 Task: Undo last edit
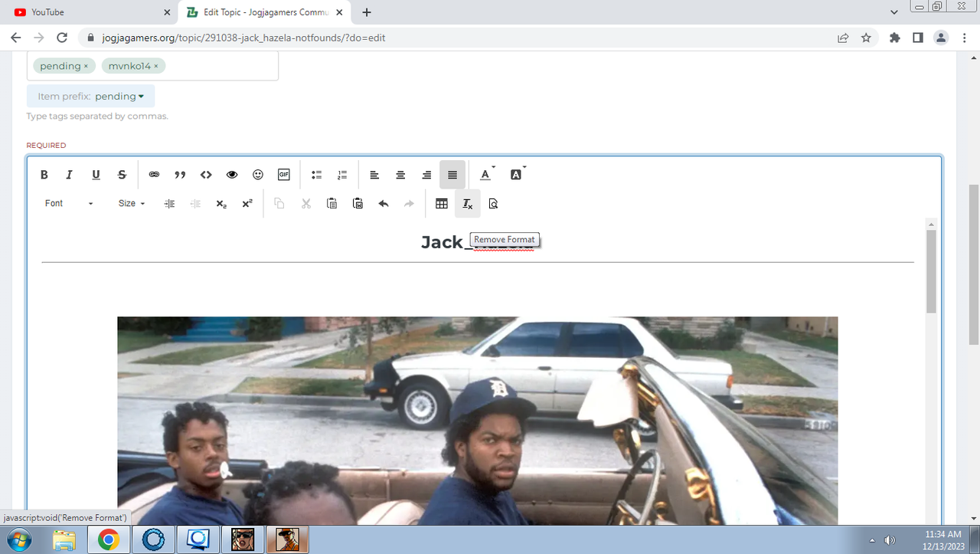[384, 204]
